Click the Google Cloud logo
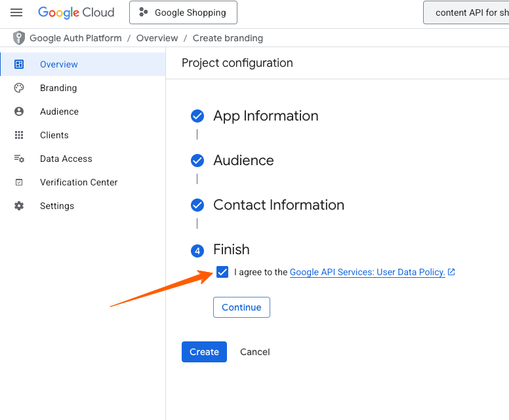509x420 pixels. tap(76, 12)
